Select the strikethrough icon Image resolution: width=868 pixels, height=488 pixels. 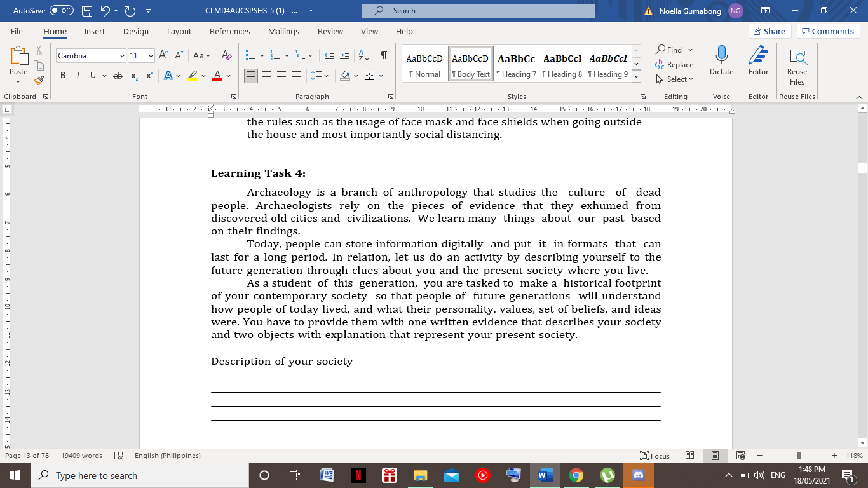(x=117, y=75)
